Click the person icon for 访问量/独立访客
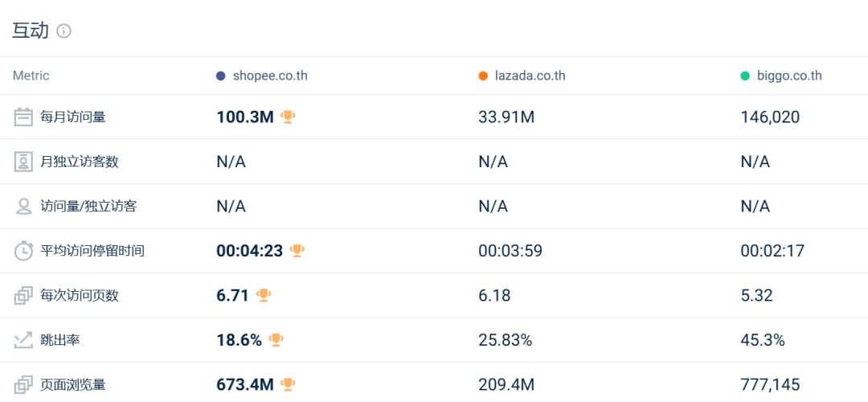The height and width of the screenshot is (402, 868). [23, 207]
